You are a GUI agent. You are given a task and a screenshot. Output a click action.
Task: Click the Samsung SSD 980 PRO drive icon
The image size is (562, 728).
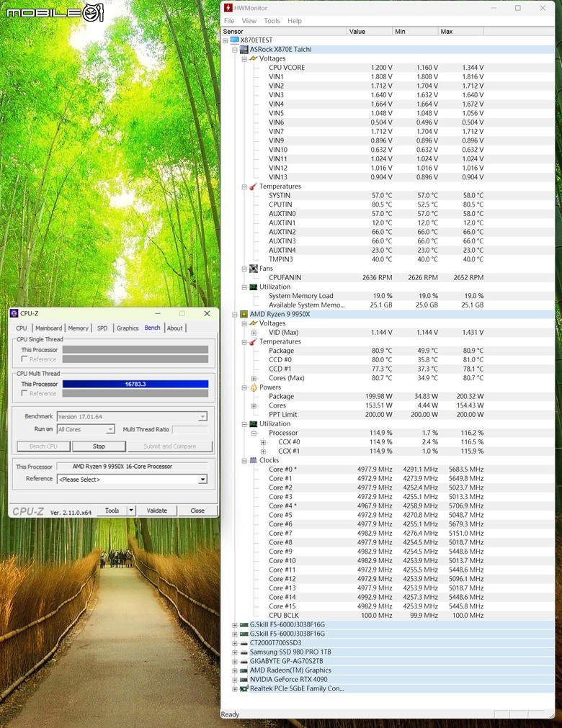(x=244, y=652)
